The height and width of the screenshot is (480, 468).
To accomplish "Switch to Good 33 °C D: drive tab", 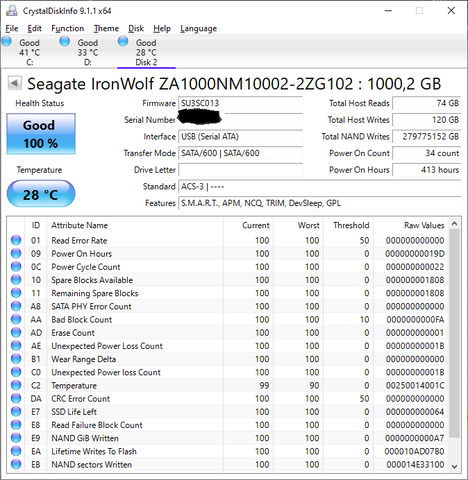I will (x=88, y=52).
